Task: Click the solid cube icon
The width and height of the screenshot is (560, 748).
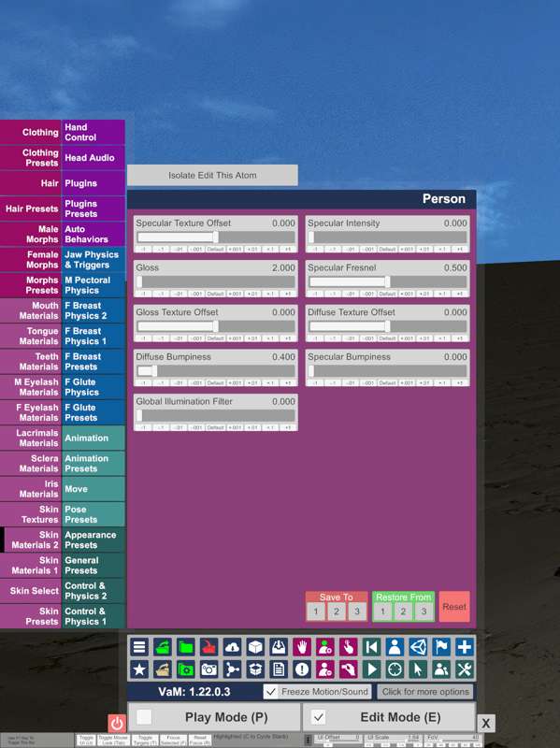Action: (x=255, y=647)
